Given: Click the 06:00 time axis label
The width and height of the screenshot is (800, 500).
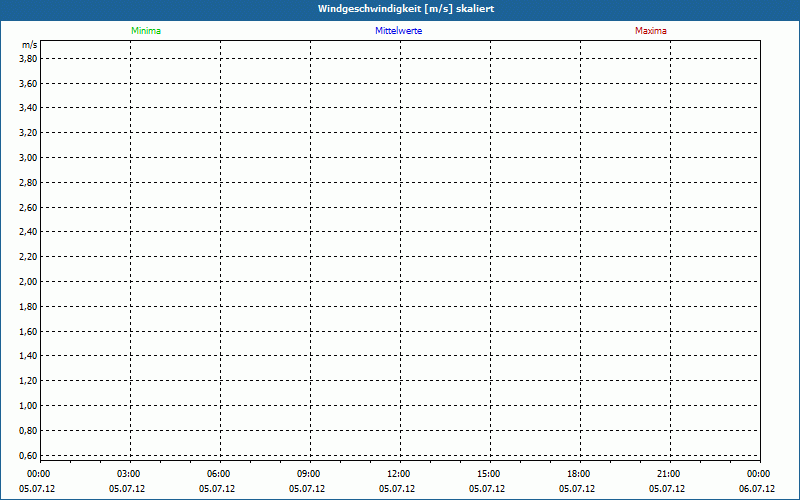Looking at the screenshot, I should tap(218, 474).
